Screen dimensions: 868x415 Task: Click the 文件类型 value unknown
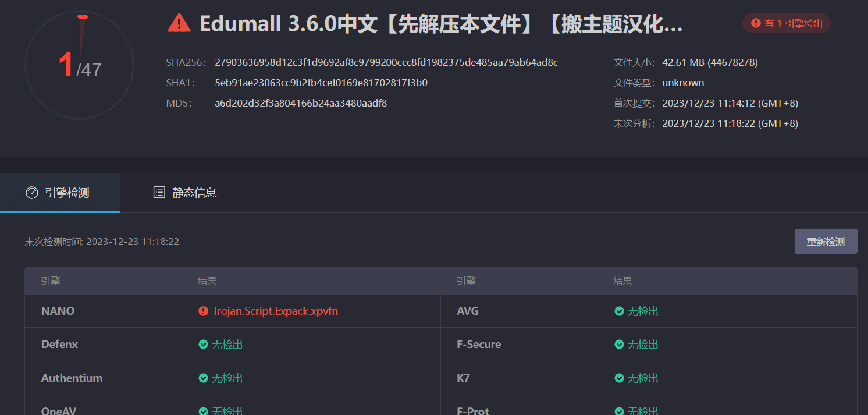(x=683, y=83)
